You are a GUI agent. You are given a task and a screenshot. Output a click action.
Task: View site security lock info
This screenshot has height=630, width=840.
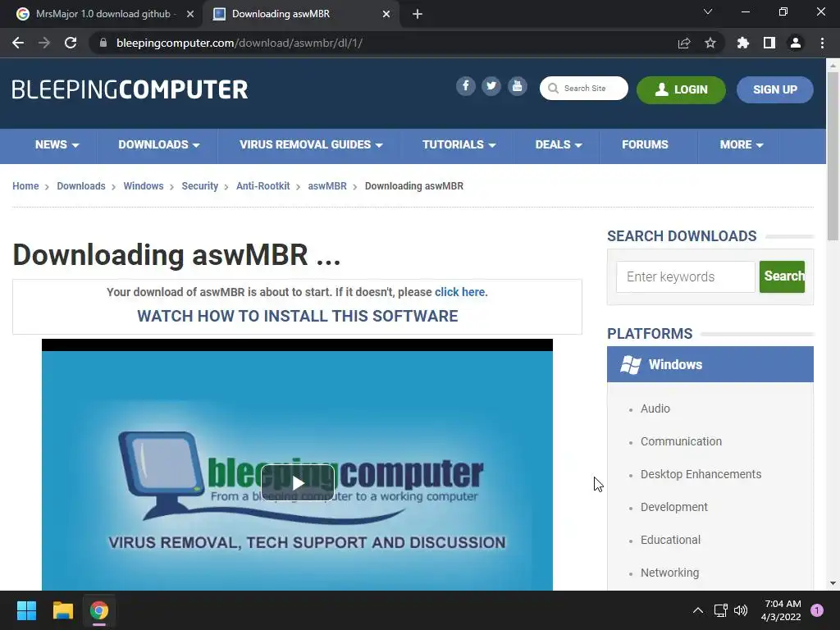click(x=103, y=43)
